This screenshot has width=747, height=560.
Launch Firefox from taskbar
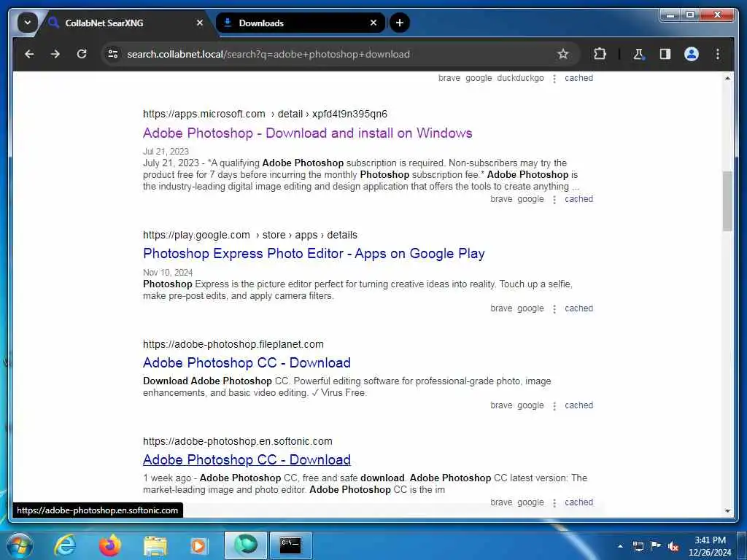pos(110,545)
